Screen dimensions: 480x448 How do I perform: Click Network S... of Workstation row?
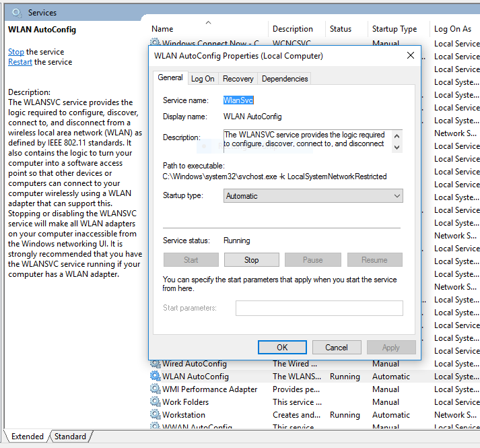point(455,414)
